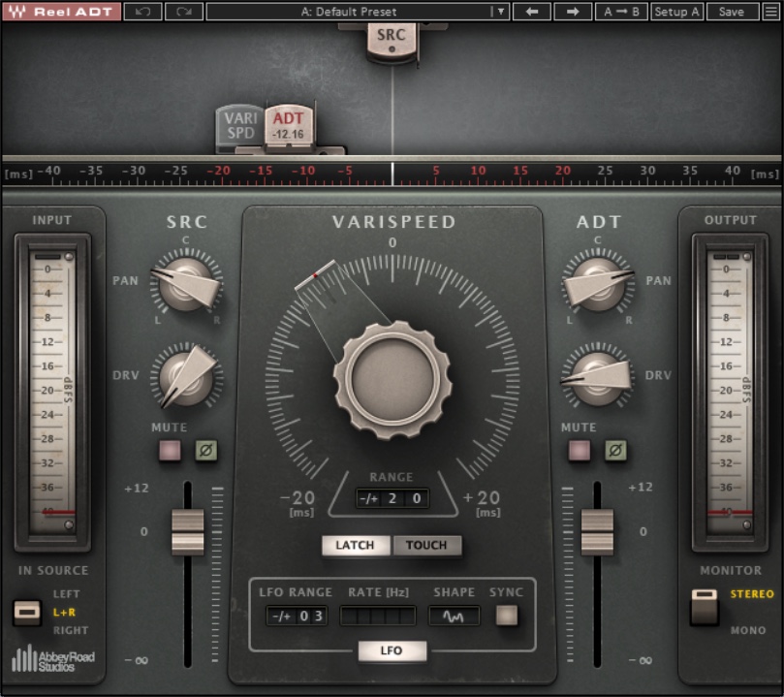The width and height of the screenshot is (784, 697).
Task: Click the redo arrow button
Action: coord(184,12)
